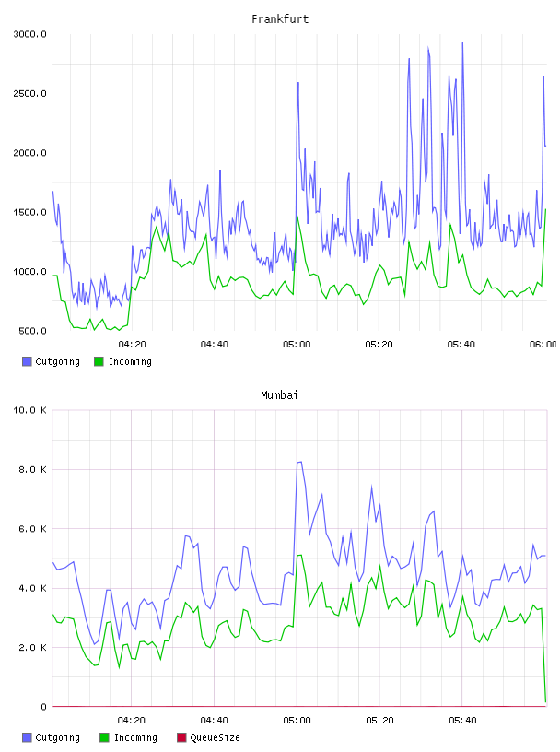560x752 pixels.
Task: Click the 1000.0 y-axis label on Frankfurt
Action: pyautogui.click(x=29, y=272)
